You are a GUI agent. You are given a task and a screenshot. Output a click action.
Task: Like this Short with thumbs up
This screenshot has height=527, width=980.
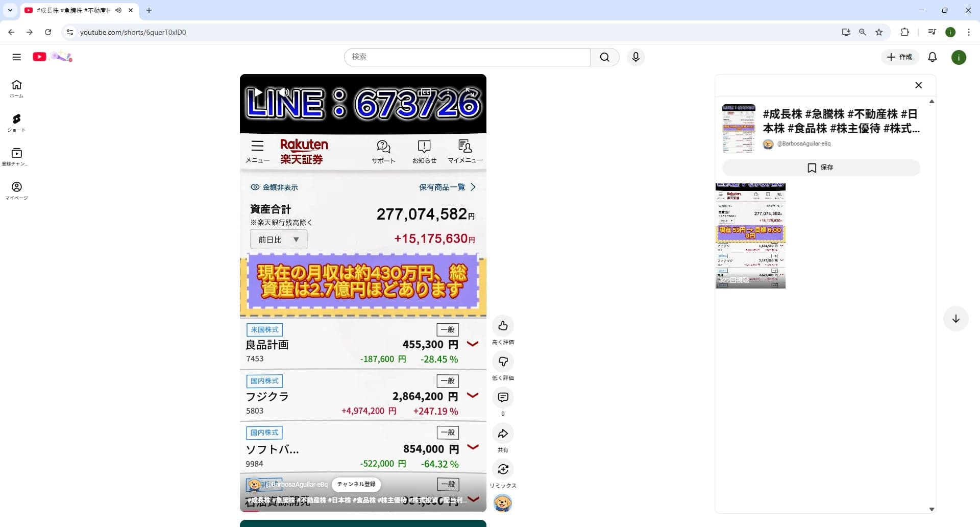tap(503, 325)
